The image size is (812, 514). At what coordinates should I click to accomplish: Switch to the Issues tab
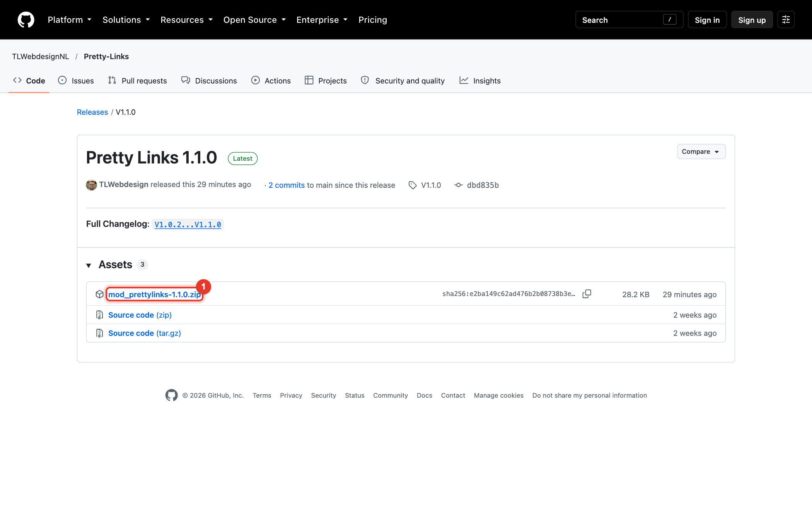pos(76,81)
